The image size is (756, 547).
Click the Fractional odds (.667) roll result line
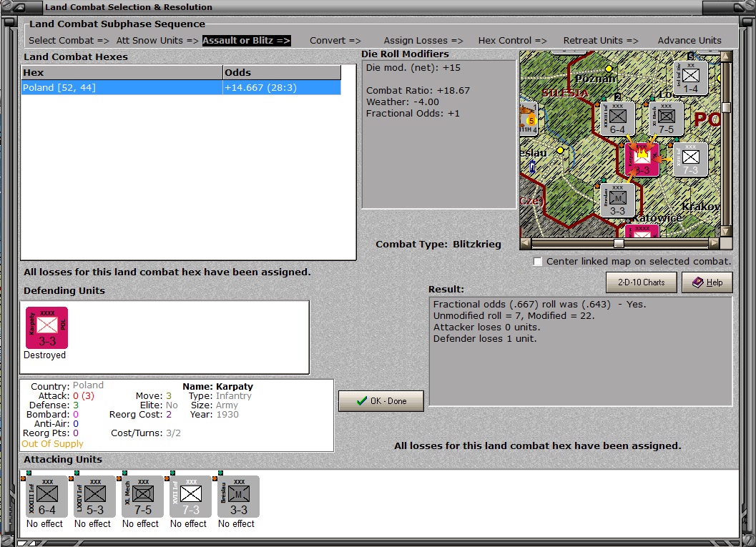tap(539, 304)
